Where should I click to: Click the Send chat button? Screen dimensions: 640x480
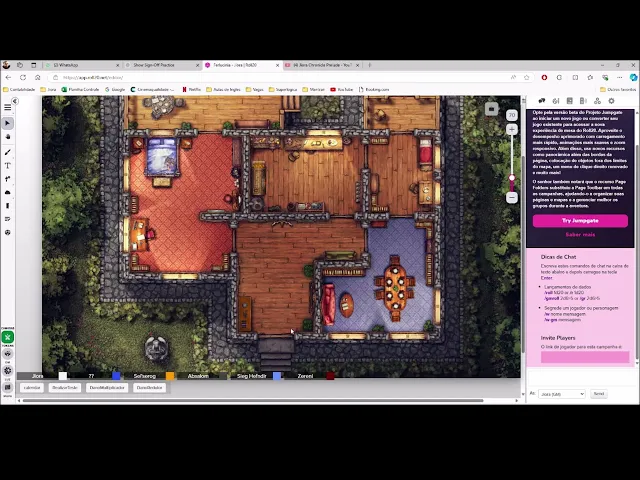tap(599, 394)
